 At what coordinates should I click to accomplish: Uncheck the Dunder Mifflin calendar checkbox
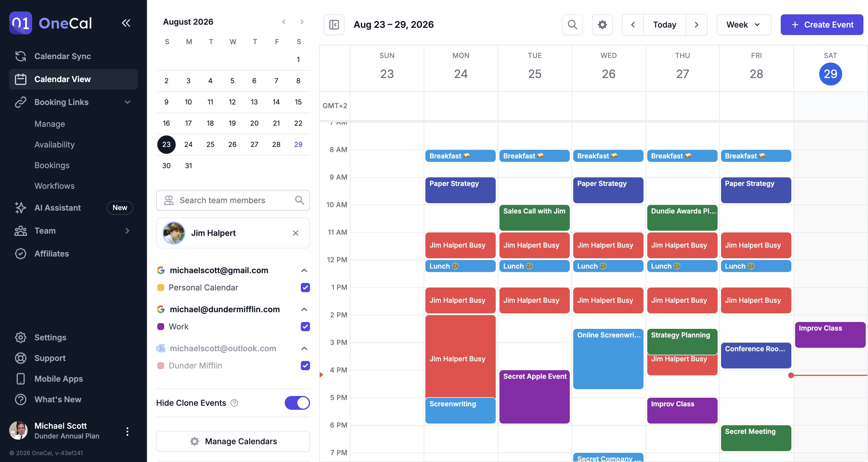click(305, 366)
